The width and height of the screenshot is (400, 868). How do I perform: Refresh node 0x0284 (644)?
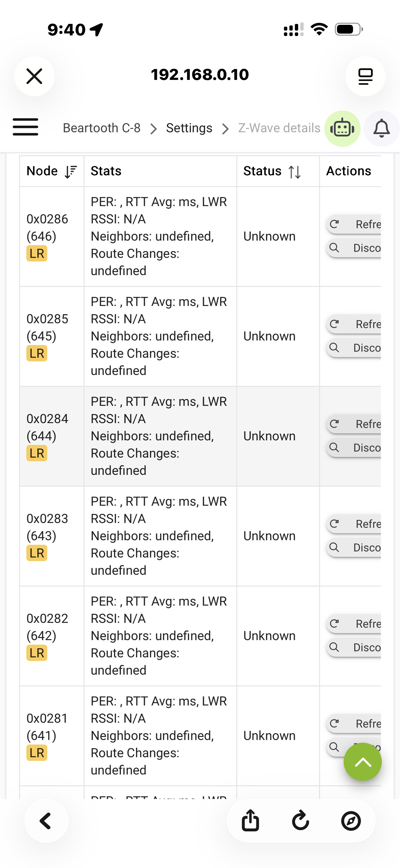coord(354,423)
